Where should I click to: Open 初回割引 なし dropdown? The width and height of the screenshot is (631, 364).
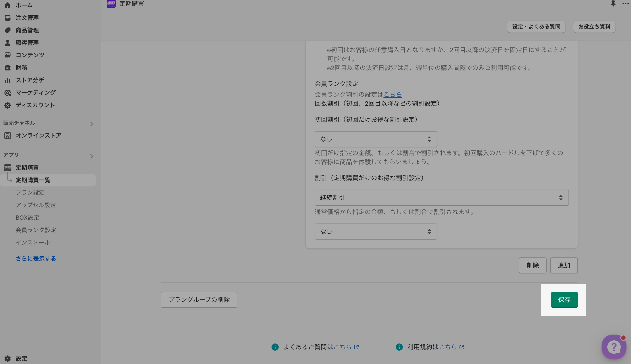pos(376,139)
